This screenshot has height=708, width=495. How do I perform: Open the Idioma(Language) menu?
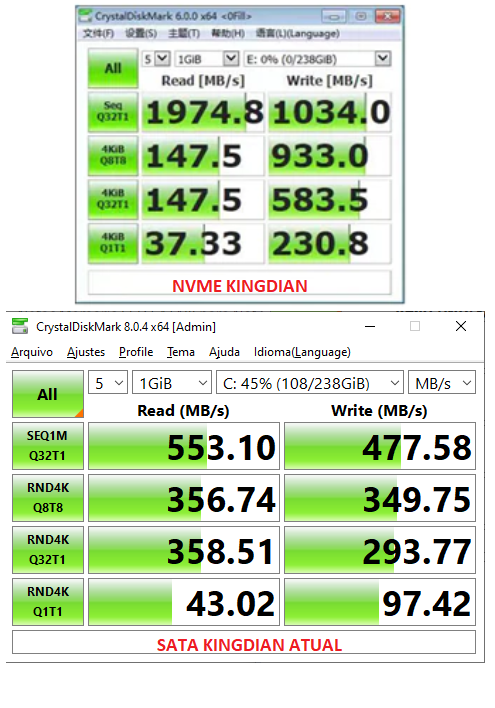point(302,352)
